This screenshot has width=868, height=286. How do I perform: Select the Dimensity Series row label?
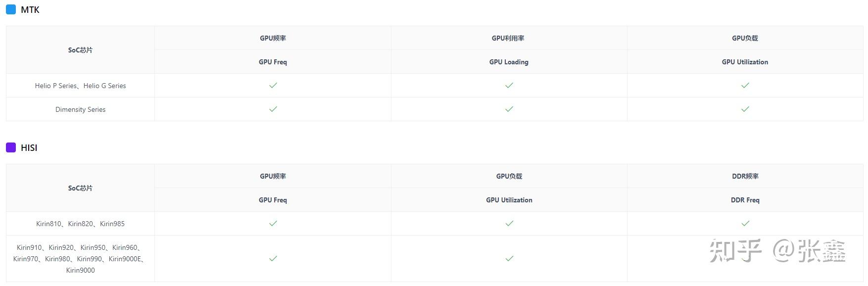tap(80, 109)
